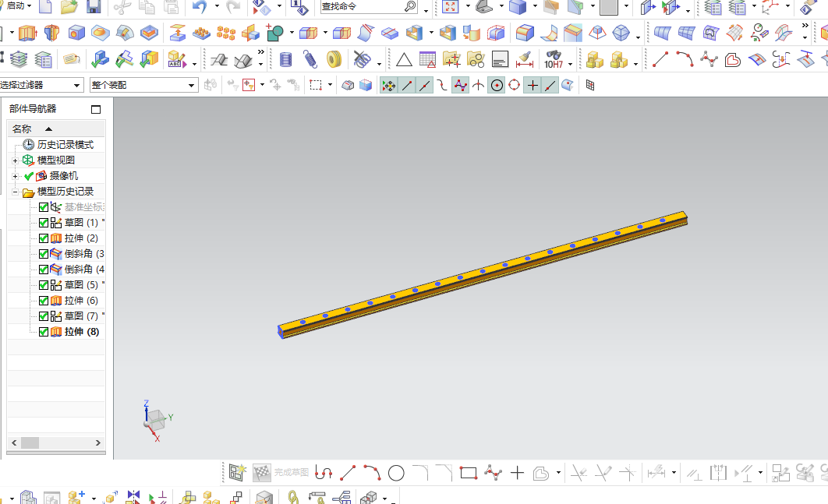Click the Circle tool in sketch toolbar
Screen dimensions: 828x504
click(396, 473)
